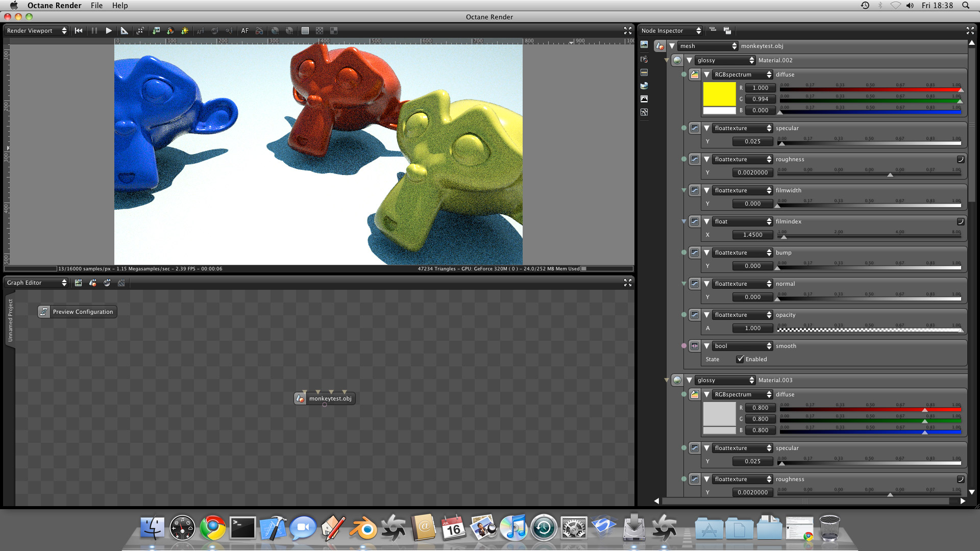Toggle the filmindex curve button
This screenshot has height=551, width=980.
pos(960,221)
